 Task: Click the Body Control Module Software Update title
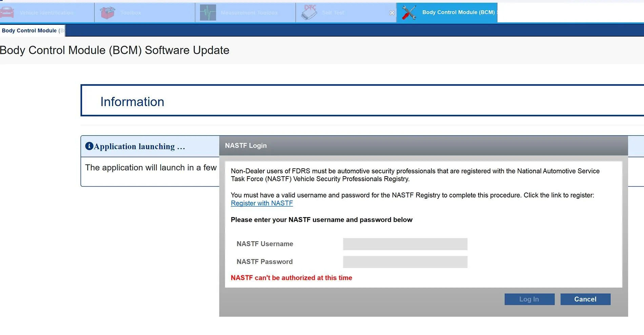(115, 50)
